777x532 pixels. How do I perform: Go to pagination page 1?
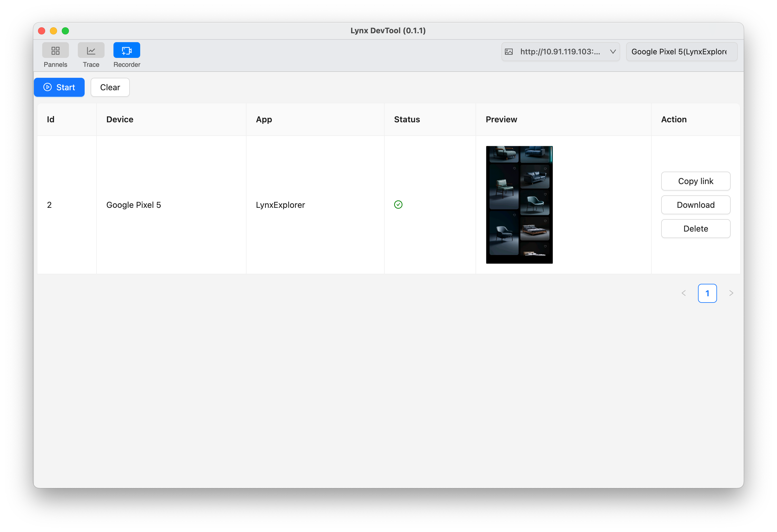(707, 293)
